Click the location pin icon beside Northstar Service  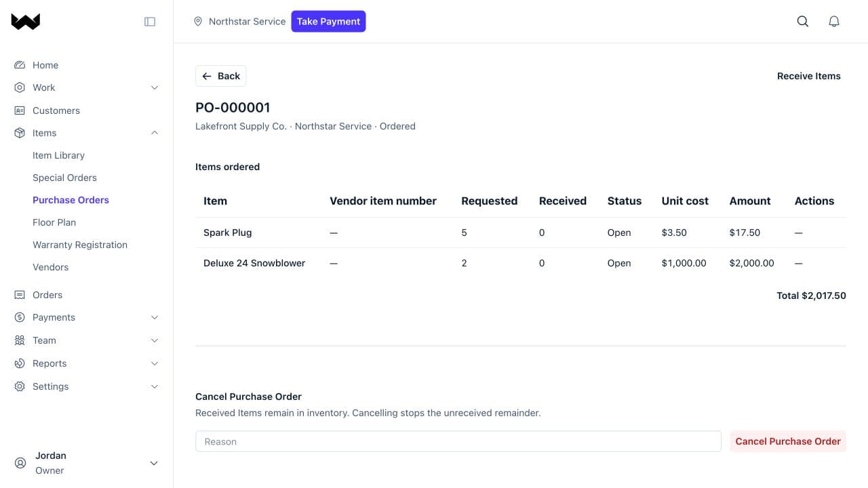point(198,22)
